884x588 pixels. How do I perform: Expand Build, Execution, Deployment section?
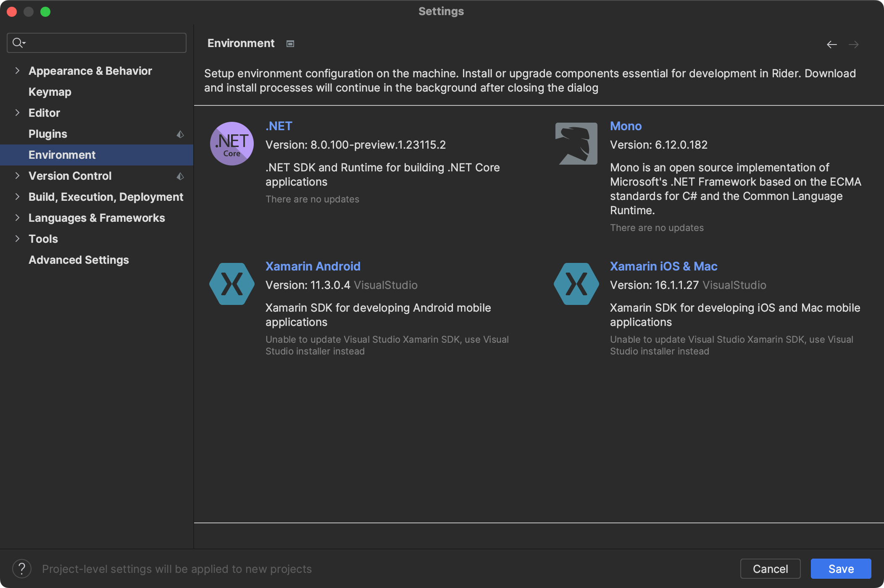coord(17,197)
